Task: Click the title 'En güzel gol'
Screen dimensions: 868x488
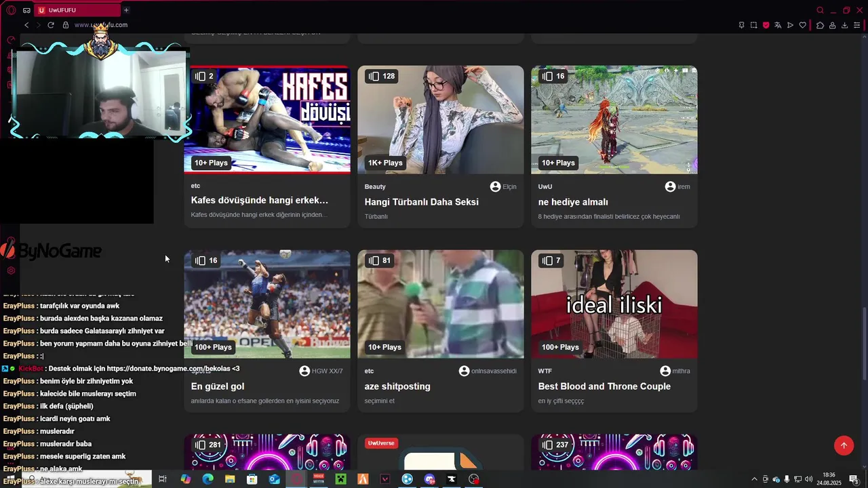Action: (218, 386)
